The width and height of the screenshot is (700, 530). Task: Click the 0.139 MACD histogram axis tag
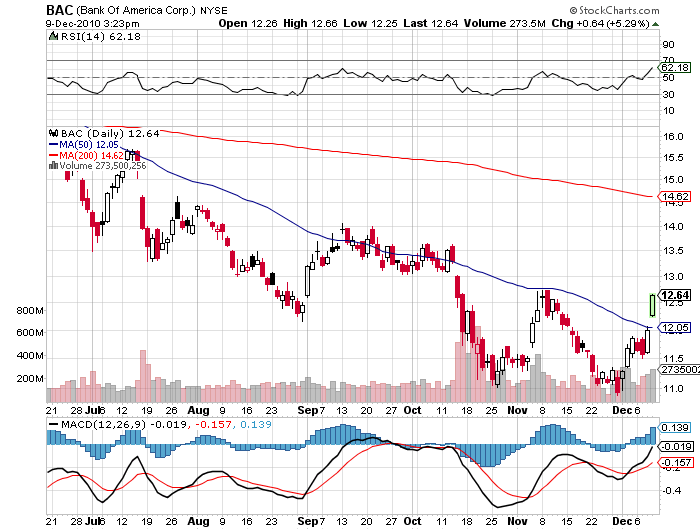675,427
